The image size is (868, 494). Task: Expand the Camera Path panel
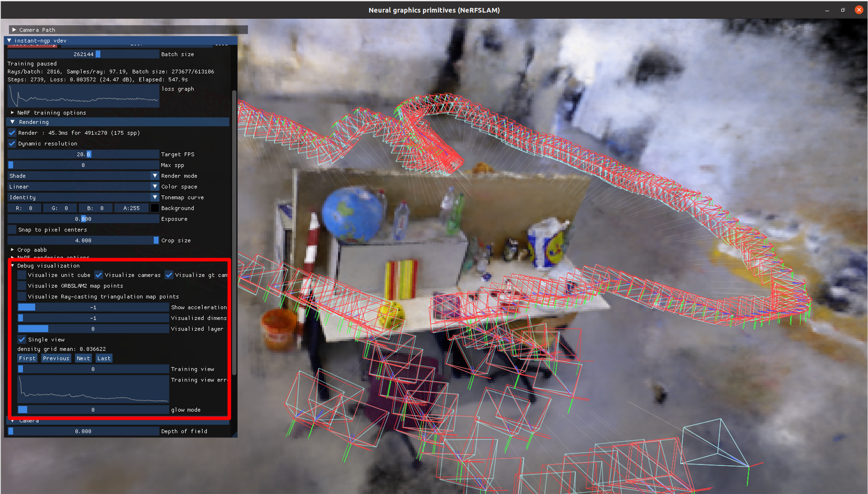click(x=14, y=30)
